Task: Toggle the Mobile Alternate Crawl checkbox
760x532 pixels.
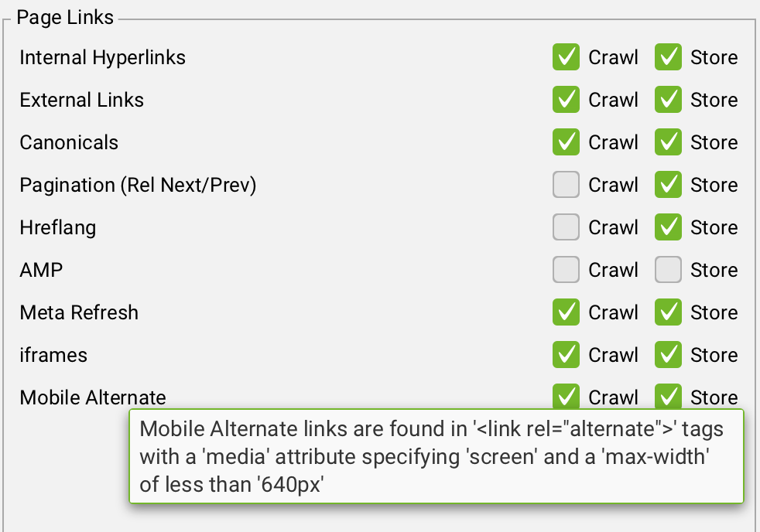Action: point(566,396)
